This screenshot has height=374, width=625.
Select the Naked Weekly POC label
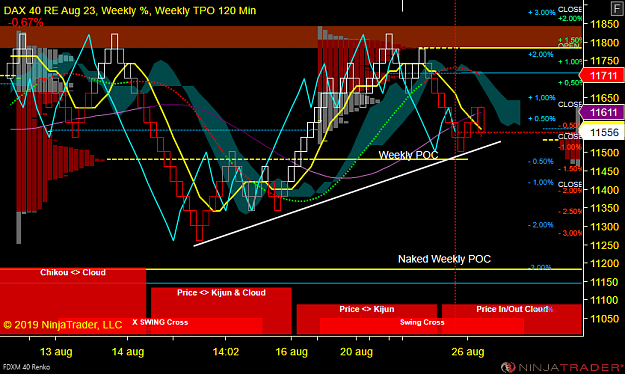(x=444, y=259)
